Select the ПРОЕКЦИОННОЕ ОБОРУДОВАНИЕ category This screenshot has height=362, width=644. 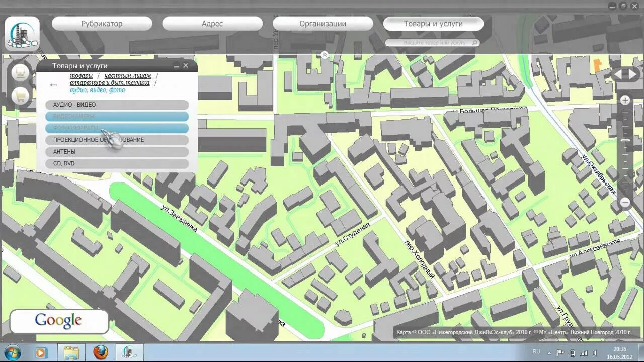[117, 140]
